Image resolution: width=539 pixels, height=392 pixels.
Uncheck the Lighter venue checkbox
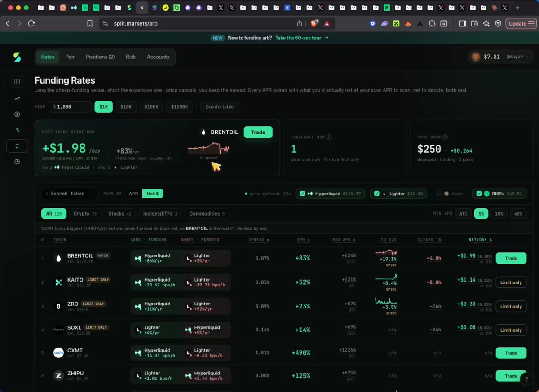point(377,194)
